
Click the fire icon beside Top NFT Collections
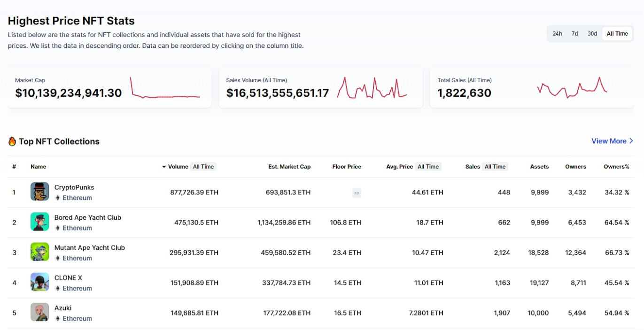click(x=12, y=141)
